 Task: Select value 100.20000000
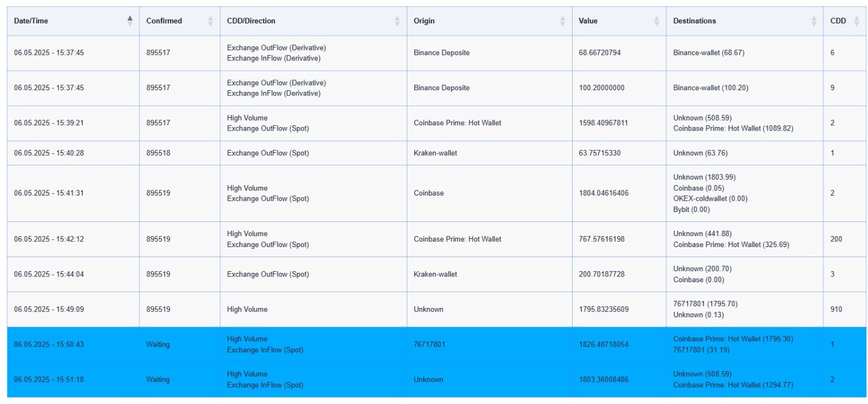[602, 88]
